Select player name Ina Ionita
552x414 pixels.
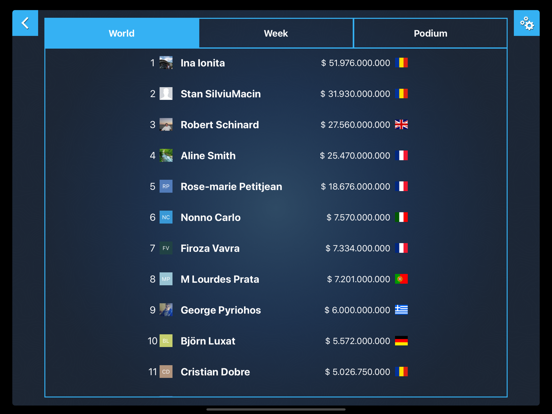[203, 63]
